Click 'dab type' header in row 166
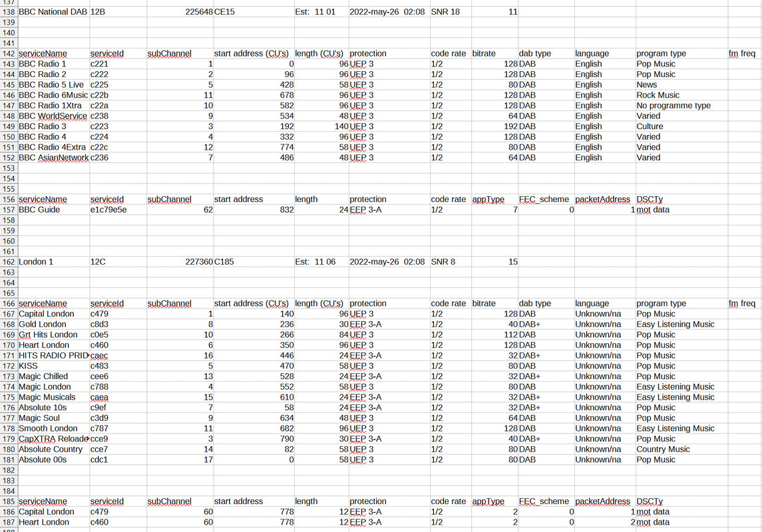Viewport: 762px width, 532px height. [546, 304]
